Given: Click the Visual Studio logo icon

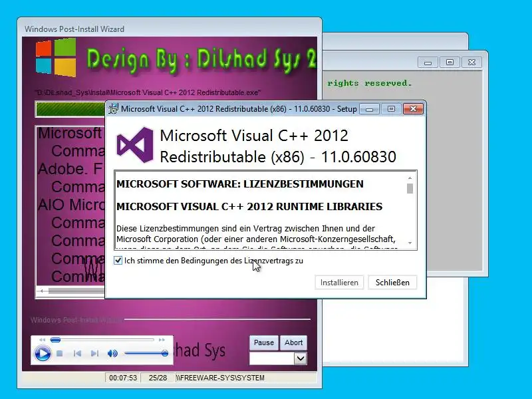Looking at the screenshot, I should tap(135, 145).
